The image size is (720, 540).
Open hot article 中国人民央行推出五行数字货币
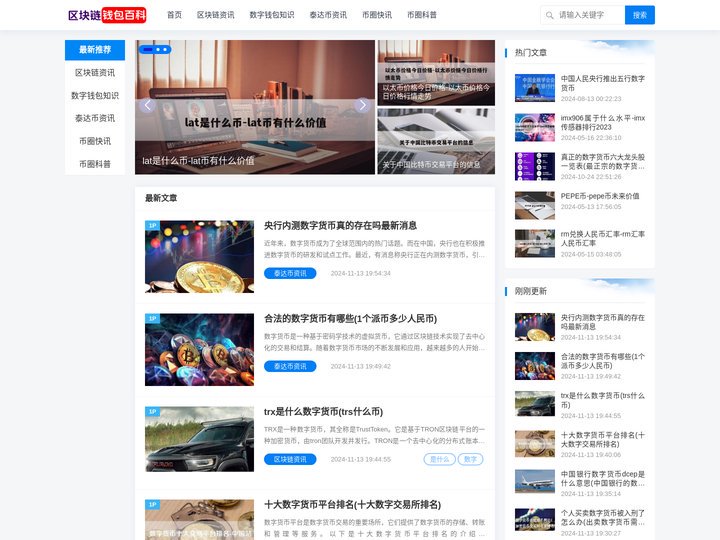tap(602, 83)
